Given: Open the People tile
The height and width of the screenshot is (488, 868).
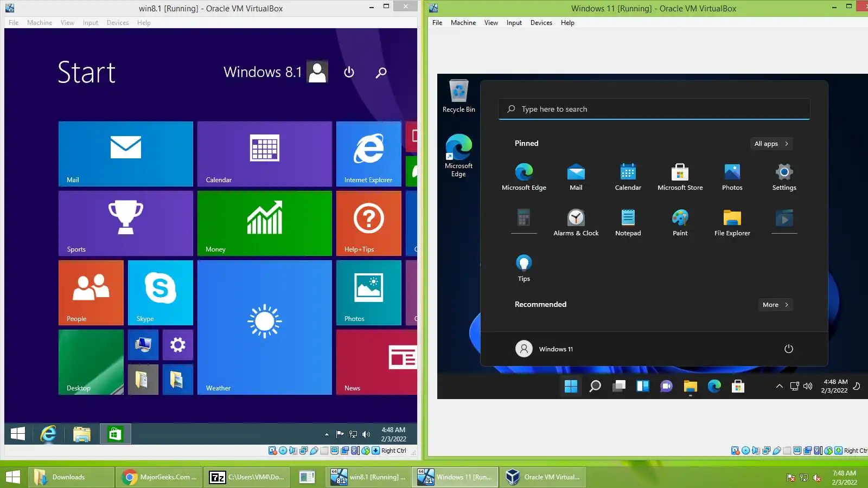Looking at the screenshot, I should click(x=91, y=293).
